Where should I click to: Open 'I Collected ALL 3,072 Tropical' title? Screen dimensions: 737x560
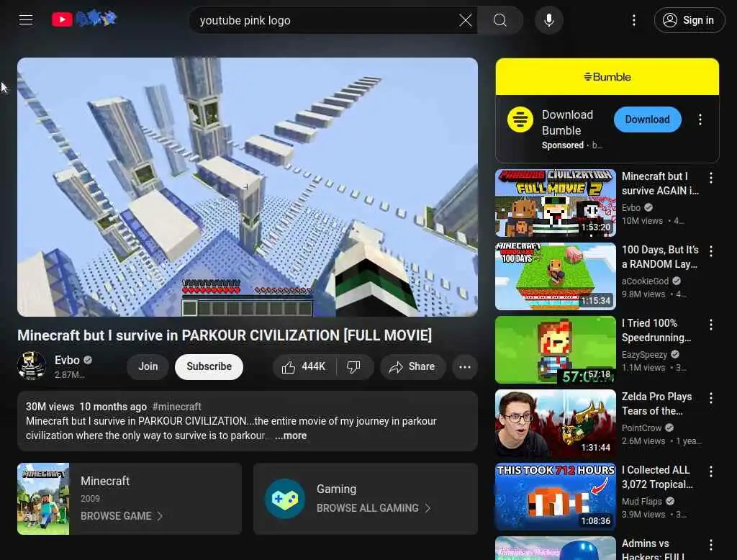point(657,477)
